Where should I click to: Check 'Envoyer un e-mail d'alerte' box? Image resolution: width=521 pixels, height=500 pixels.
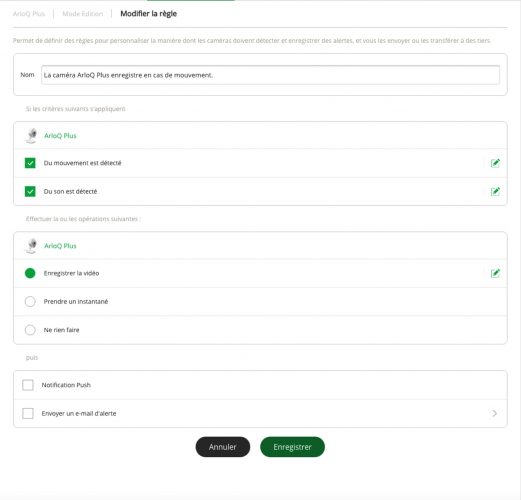pyautogui.click(x=28, y=413)
